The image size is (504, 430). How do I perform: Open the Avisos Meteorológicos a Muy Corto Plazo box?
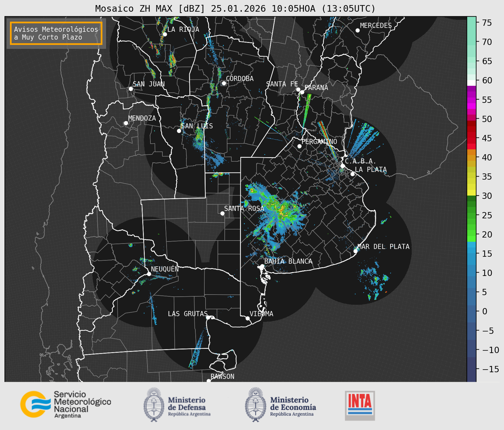56,33
